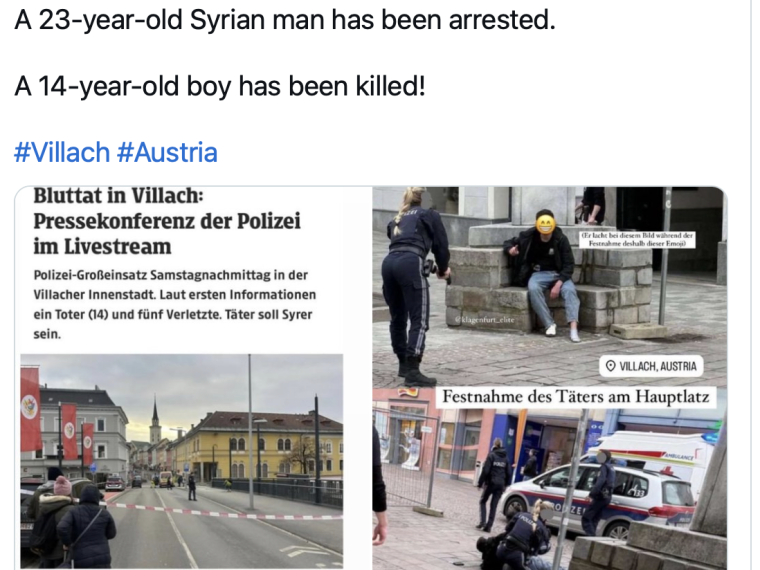Click the 23-year-old Syrian man sentence
This screenshot has width=760, height=570.
[285, 20]
